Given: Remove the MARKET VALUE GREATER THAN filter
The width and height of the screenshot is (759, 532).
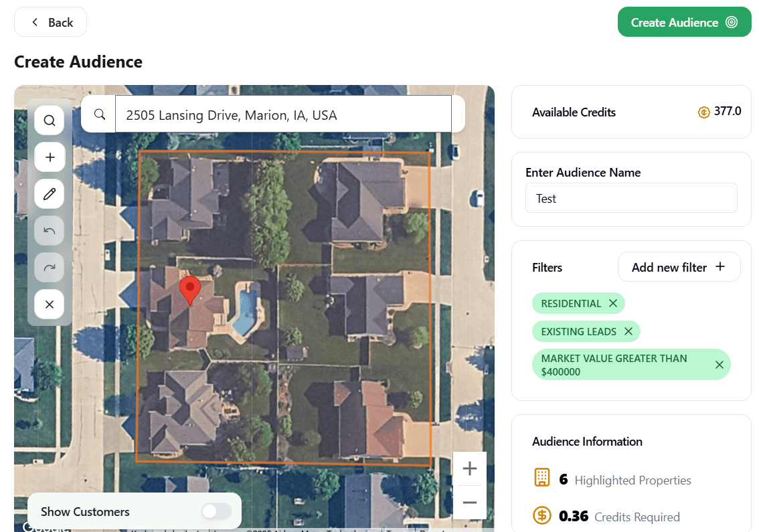Looking at the screenshot, I should click(720, 365).
